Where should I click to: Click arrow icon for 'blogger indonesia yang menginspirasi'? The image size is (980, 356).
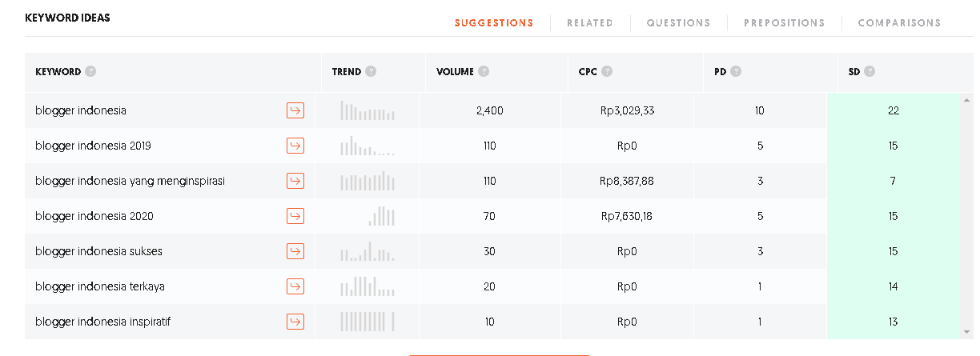(295, 181)
